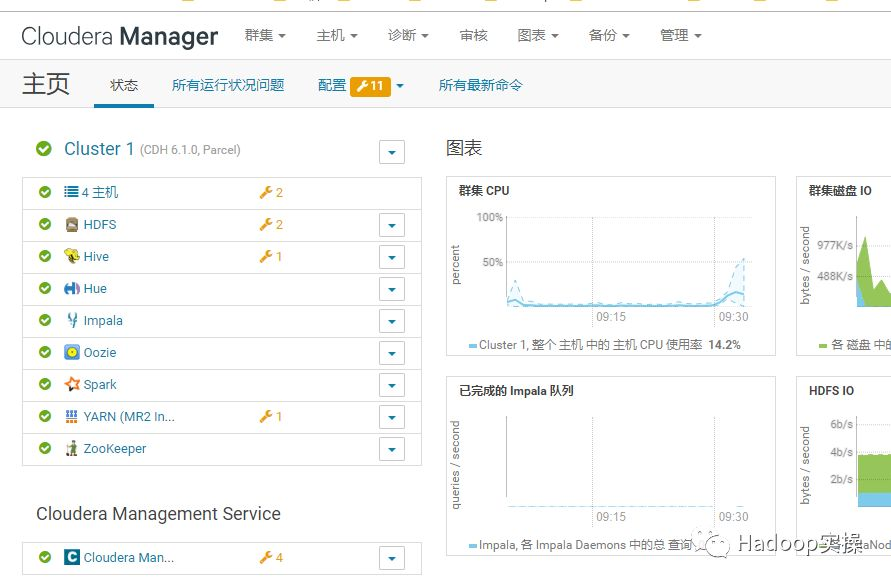Screen dimensions: 891x584
Task: Open the 管理 menu
Action: [680, 35]
